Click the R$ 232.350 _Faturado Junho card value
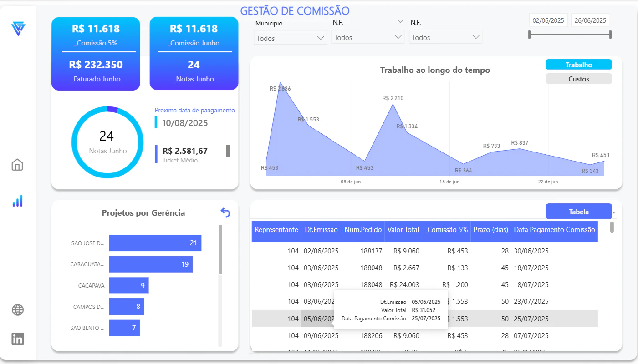This screenshot has width=638, height=364. (x=96, y=65)
